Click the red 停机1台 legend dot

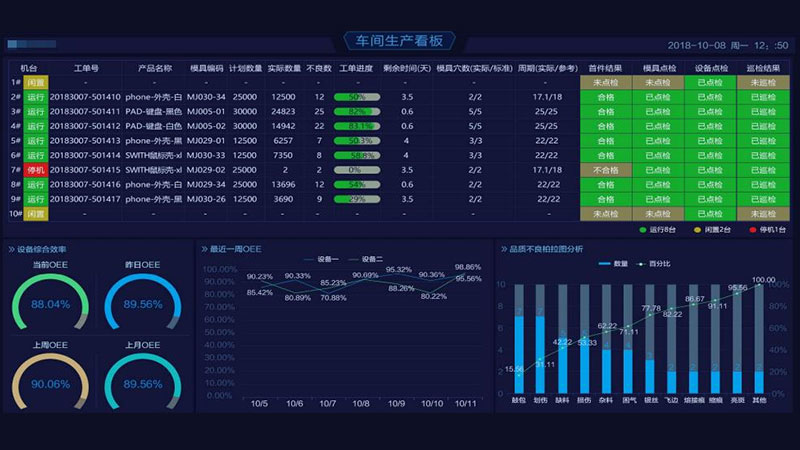point(754,230)
